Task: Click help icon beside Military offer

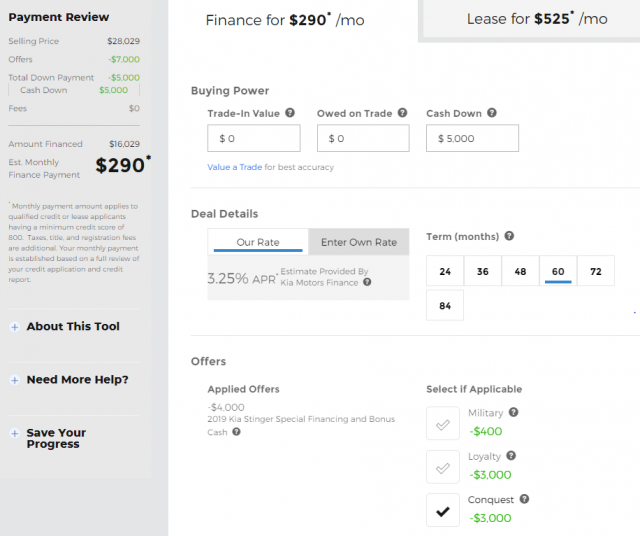Action: coord(514,412)
